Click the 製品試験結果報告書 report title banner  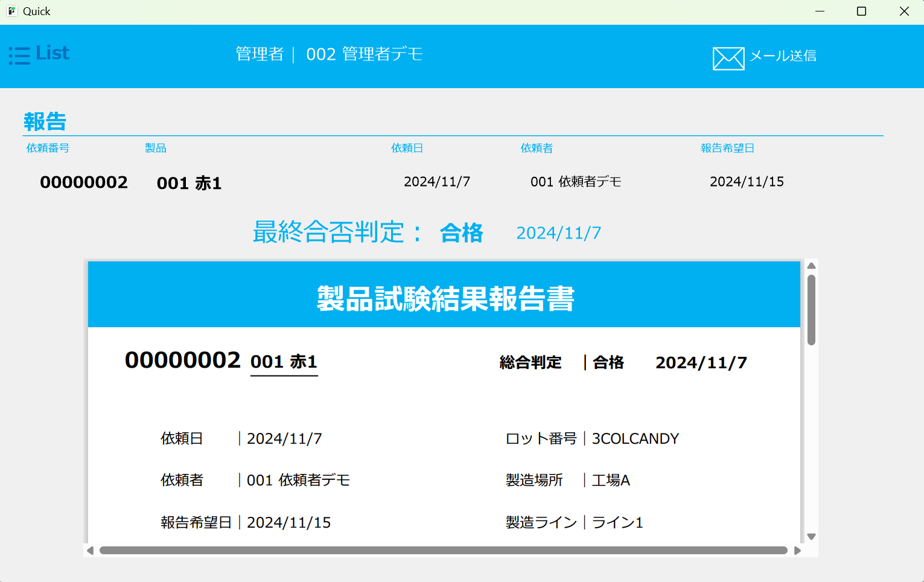point(444,298)
